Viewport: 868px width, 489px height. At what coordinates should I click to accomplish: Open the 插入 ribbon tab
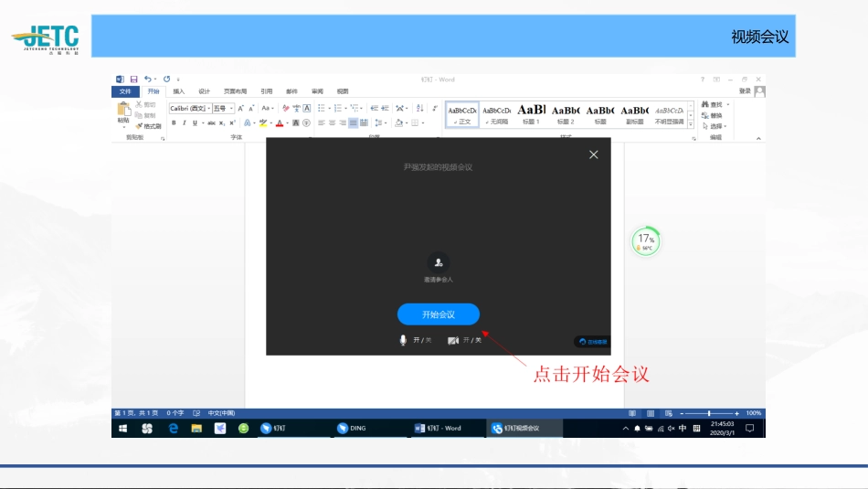click(179, 91)
